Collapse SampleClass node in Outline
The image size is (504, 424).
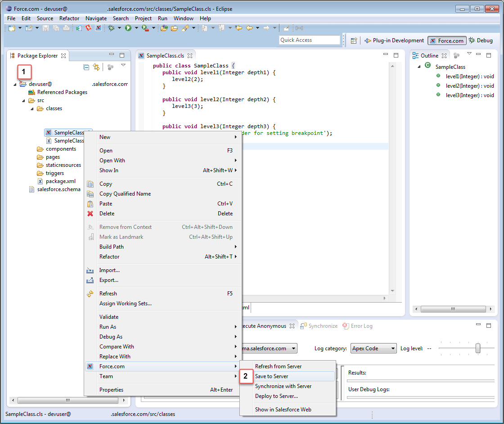419,67
